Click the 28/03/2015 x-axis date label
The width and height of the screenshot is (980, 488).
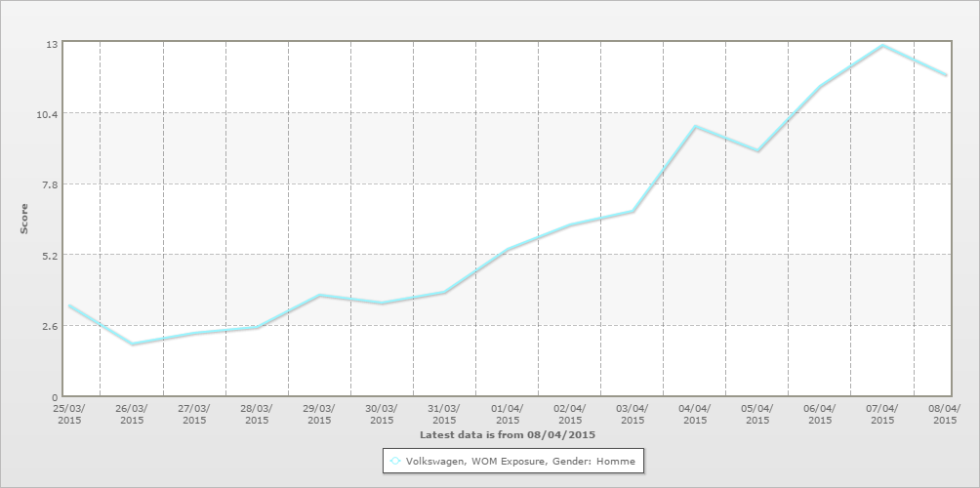pos(257,414)
